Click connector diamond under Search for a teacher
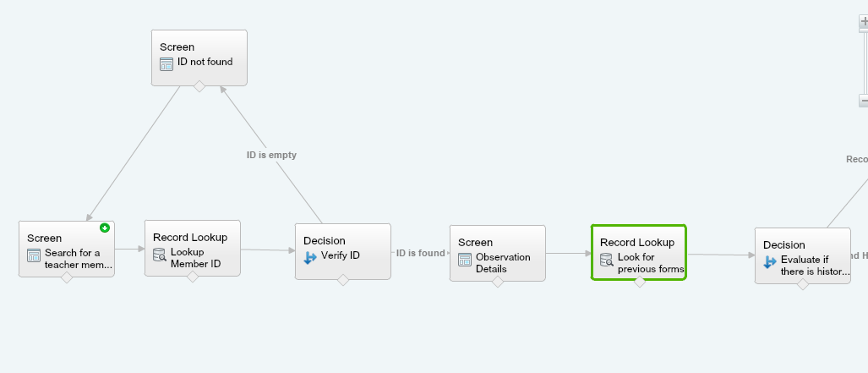Image resolution: width=868 pixels, height=373 pixels. point(67,278)
